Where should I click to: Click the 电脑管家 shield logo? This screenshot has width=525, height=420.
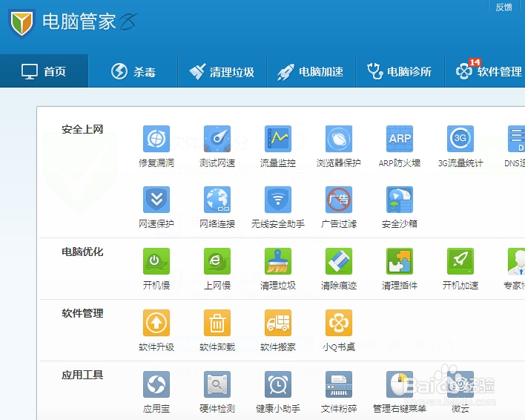(x=22, y=24)
